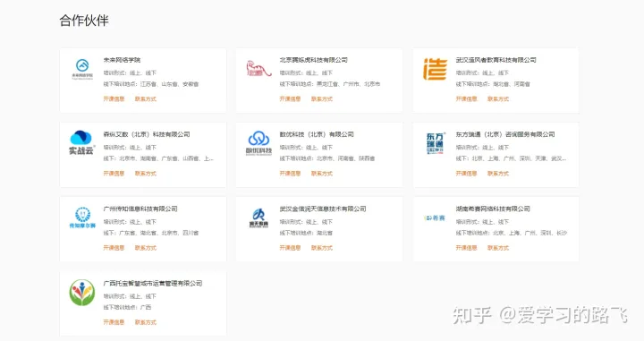Open 联系方式 in the 实战云 card
Screen dimensions: 644x341
(x=146, y=174)
